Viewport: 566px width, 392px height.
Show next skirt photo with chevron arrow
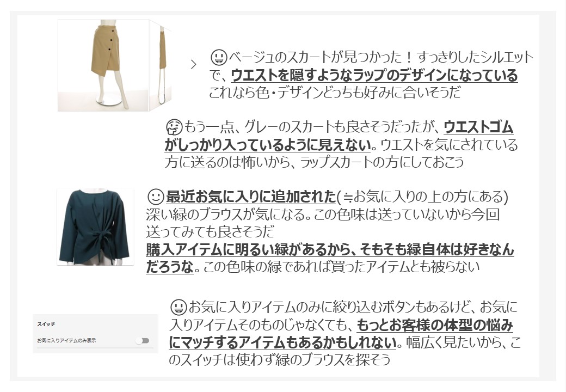click(x=194, y=65)
